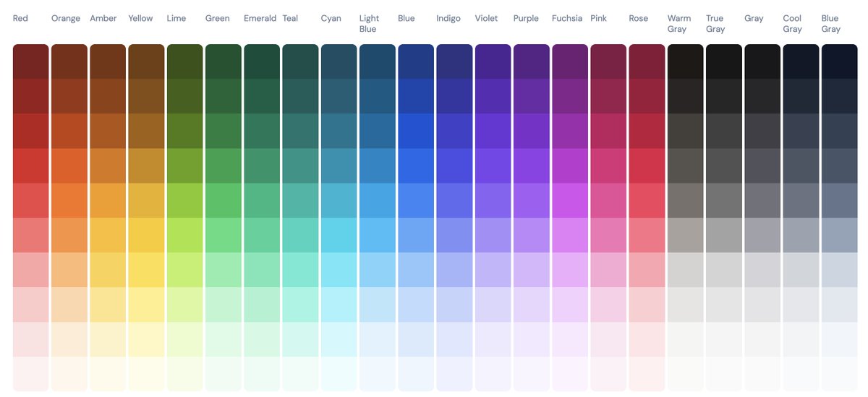The image size is (868, 397).
Task: Pick the lightest Pink column shade
Action: tap(608, 374)
